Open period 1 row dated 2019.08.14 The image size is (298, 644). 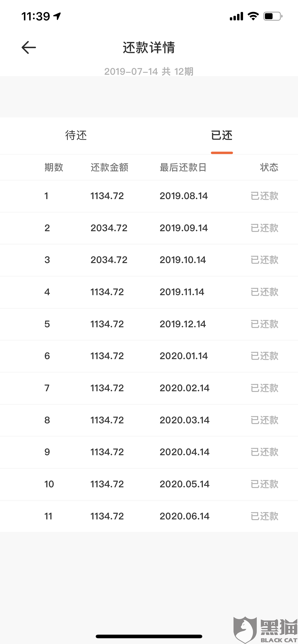coord(149,196)
